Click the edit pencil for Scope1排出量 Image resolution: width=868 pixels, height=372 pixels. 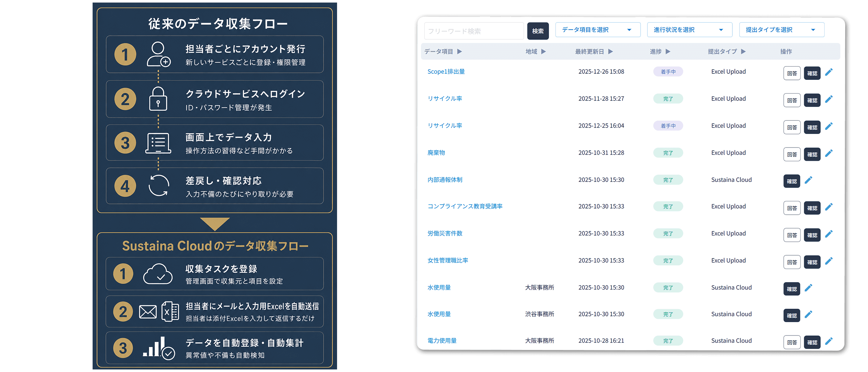[x=829, y=72]
